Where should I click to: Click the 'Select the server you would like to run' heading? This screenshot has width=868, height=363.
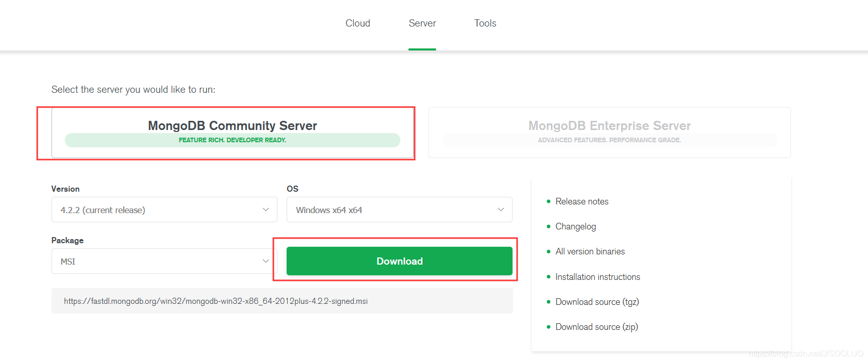[133, 90]
